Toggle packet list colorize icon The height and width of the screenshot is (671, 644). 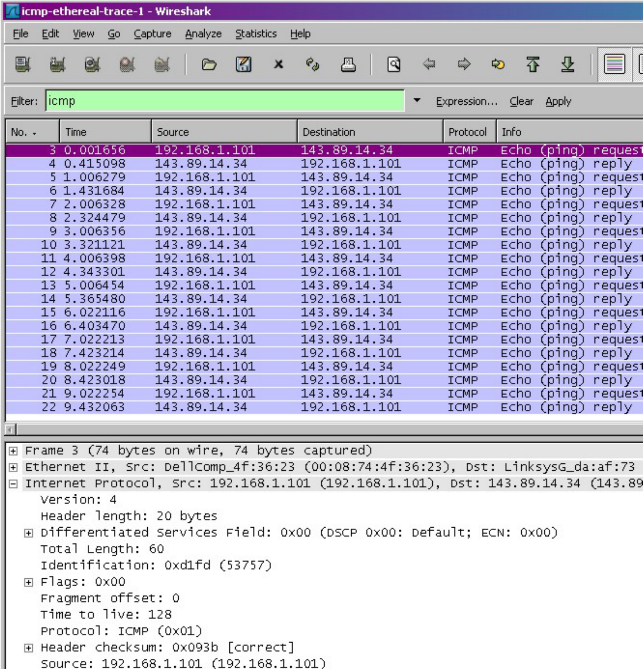coord(614,65)
